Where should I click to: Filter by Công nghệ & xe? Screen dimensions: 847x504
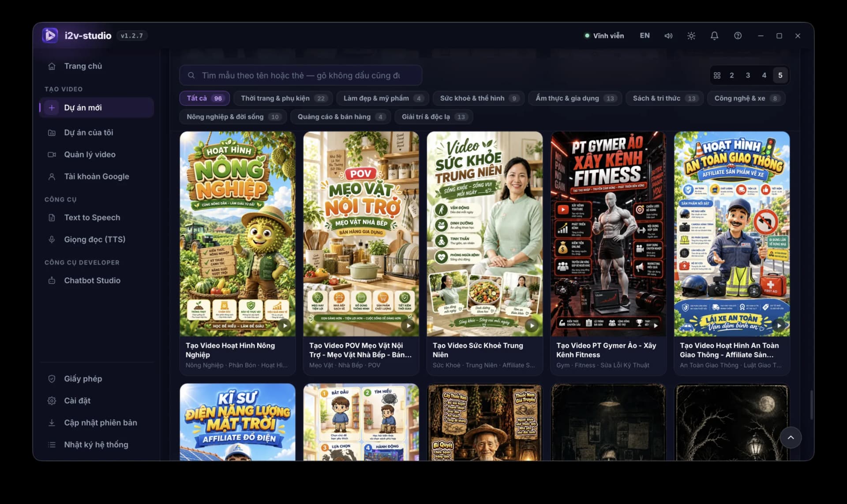(x=746, y=98)
